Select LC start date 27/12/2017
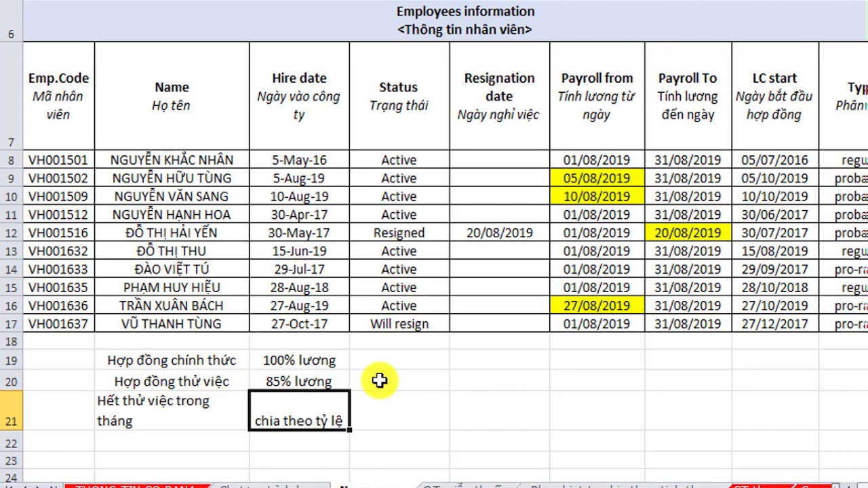 click(774, 324)
